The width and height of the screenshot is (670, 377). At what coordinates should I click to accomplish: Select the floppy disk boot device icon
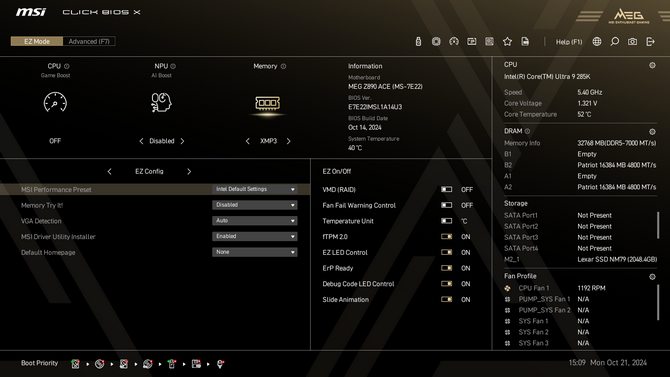coord(196,364)
